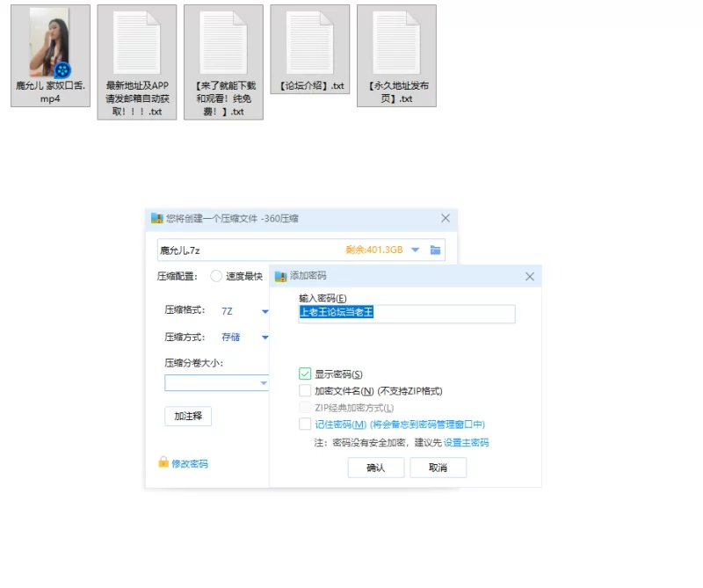Click the browse folder icon in 360压缩 dialog
The width and height of the screenshot is (703, 588).
tap(435, 250)
